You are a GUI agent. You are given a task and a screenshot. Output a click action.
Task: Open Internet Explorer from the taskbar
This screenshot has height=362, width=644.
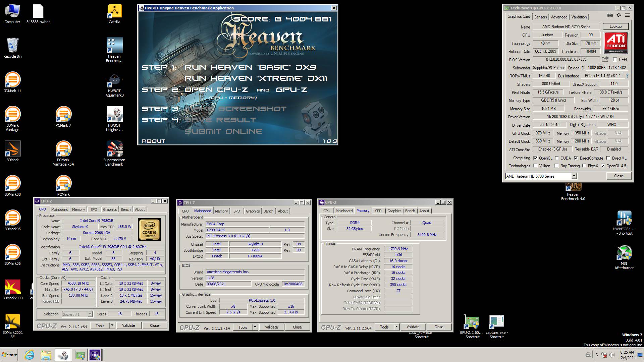[x=30, y=355]
